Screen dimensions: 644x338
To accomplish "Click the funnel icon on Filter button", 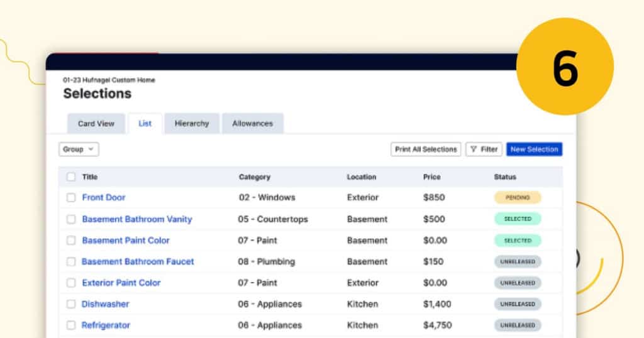I will coord(474,150).
